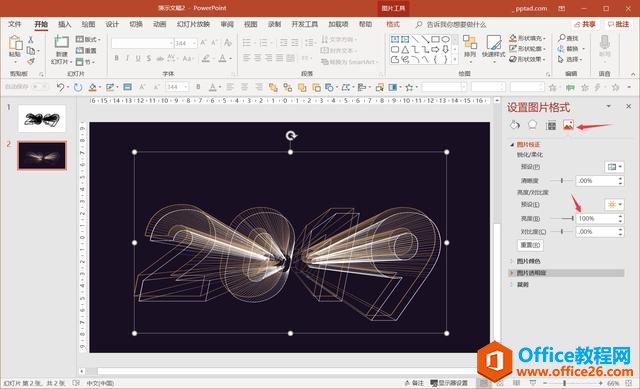
Task: Click the Arrange (排列) icon in ribbon
Action: click(x=470, y=46)
